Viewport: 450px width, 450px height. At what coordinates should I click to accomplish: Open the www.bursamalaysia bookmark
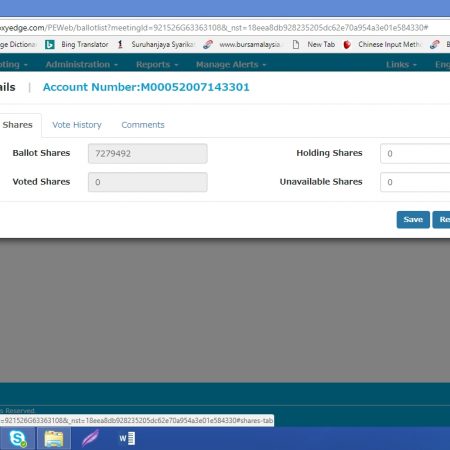click(x=242, y=44)
